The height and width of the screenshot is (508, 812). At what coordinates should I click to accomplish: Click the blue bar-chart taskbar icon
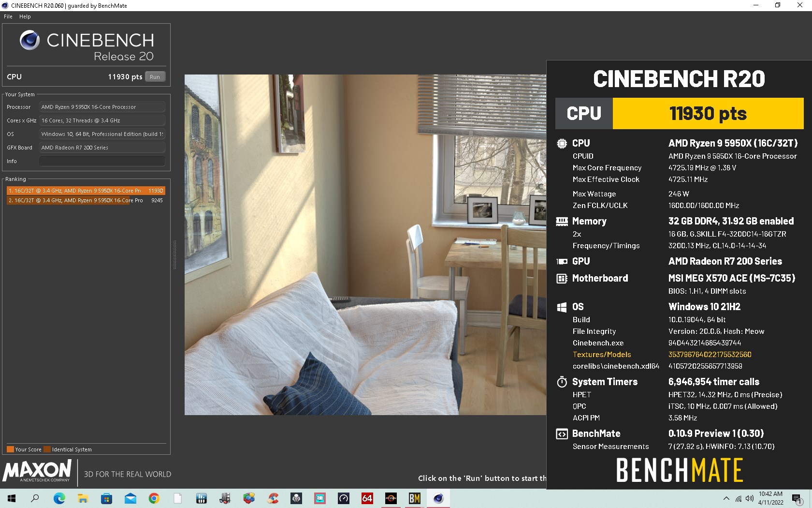tap(202, 498)
